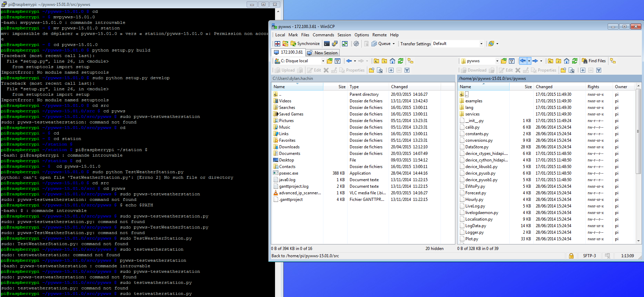Switch to the 172.100.3.61 session tab
Screen dimensions: 644x297
click(288, 52)
